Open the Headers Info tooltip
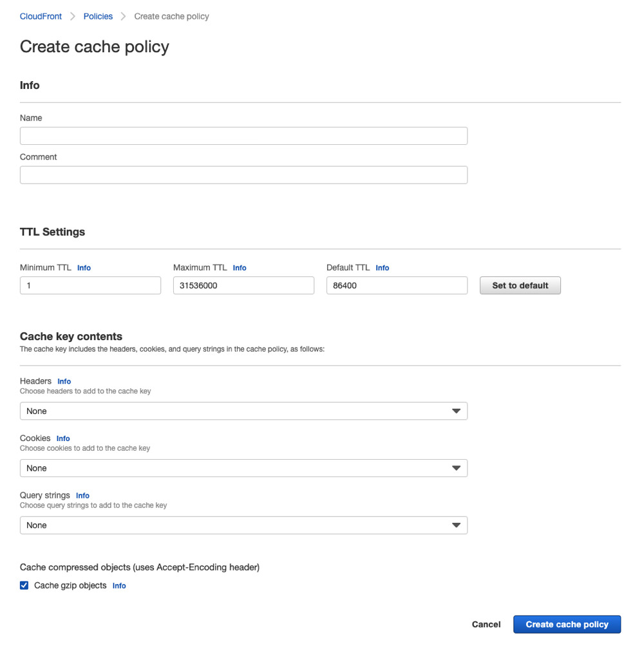644x649 pixels. (x=64, y=381)
